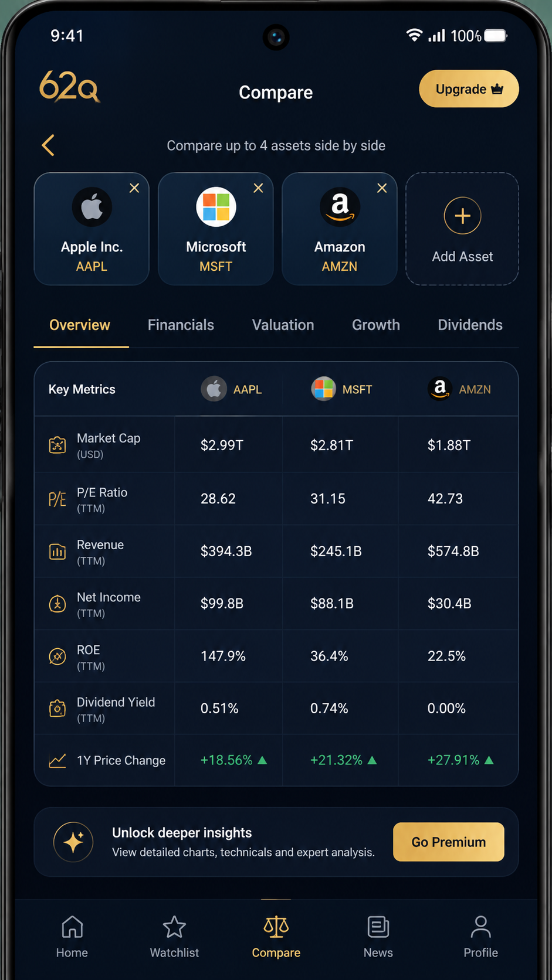The width and height of the screenshot is (552, 980).
Task: Open the Growth tab
Action: coord(376,325)
